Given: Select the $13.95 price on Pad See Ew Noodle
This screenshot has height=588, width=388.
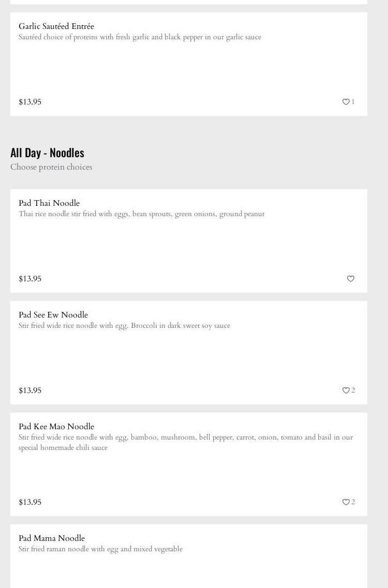Looking at the screenshot, I should [x=30, y=390].
